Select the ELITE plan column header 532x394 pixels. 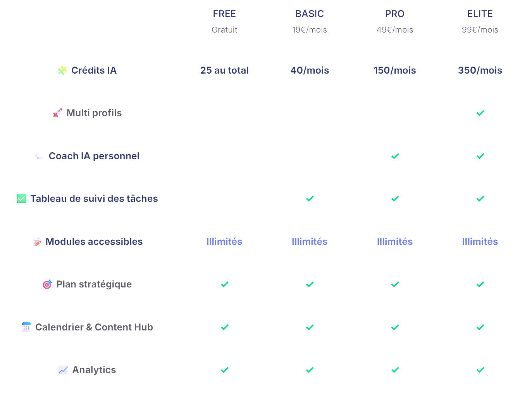pos(480,14)
